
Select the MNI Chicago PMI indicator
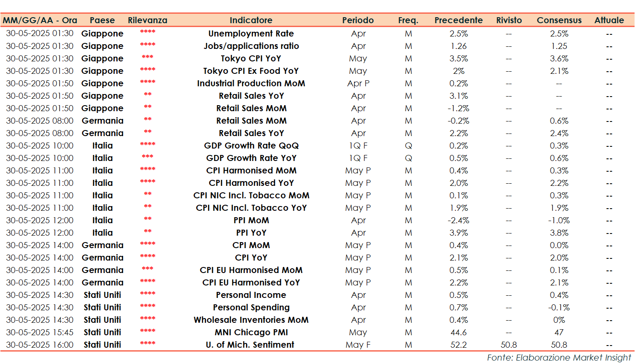(251, 332)
